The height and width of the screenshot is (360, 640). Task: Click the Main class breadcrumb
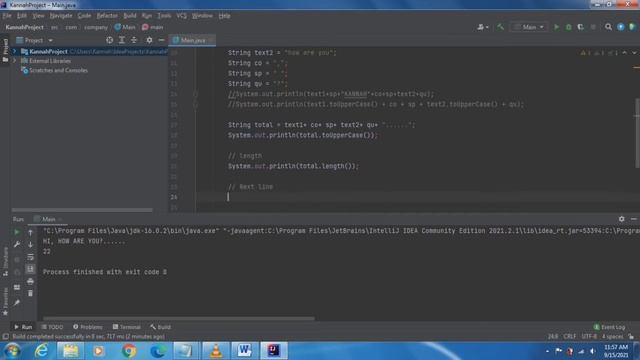pyautogui.click(x=125, y=27)
